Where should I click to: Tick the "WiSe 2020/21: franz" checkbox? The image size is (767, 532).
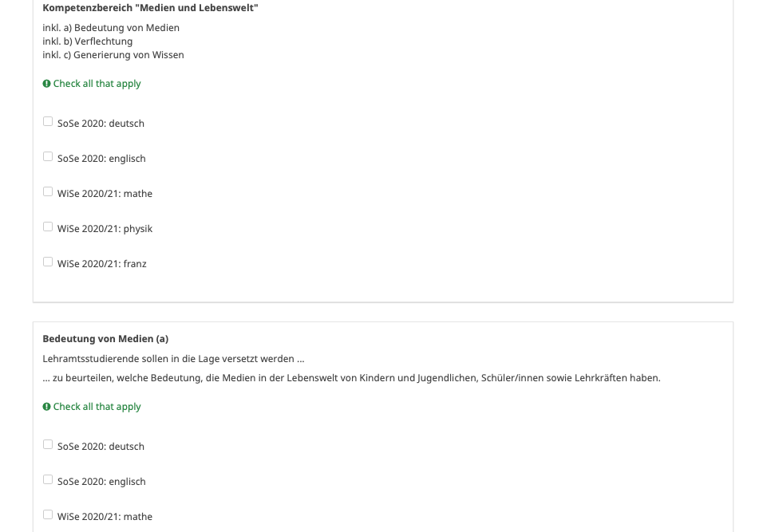(48, 262)
